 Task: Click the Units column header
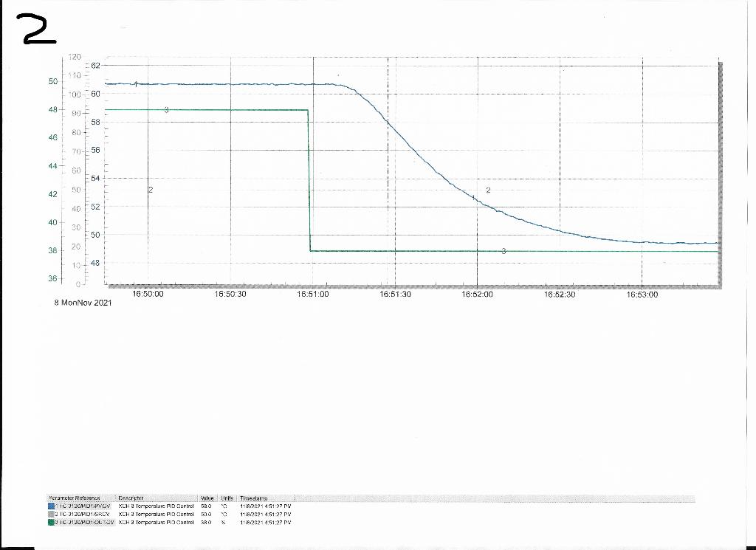[227, 498]
